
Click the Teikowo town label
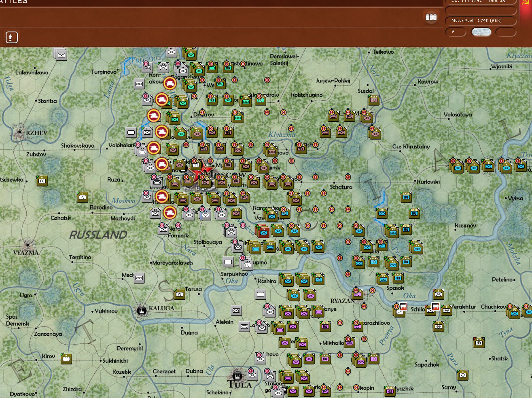tap(383, 52)
